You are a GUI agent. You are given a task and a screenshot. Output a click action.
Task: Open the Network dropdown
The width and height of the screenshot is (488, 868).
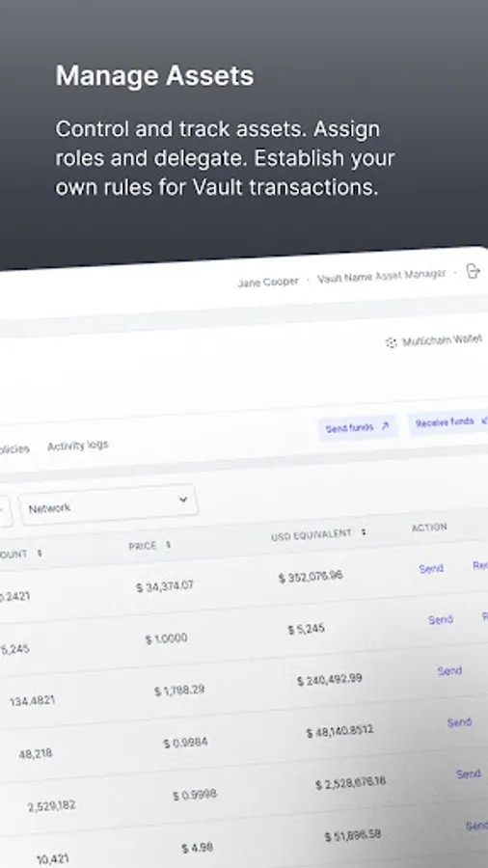pyautogui.click(x=108, y=504)
